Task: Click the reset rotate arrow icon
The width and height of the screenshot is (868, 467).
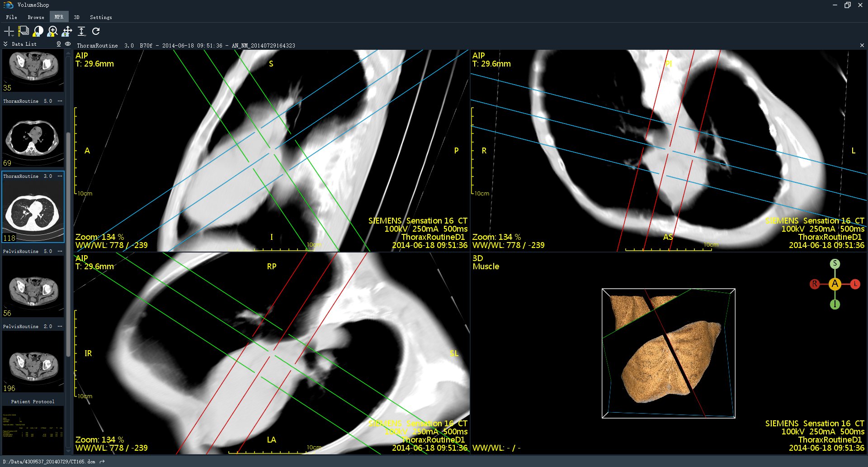Action: click(x=96, y=31)
